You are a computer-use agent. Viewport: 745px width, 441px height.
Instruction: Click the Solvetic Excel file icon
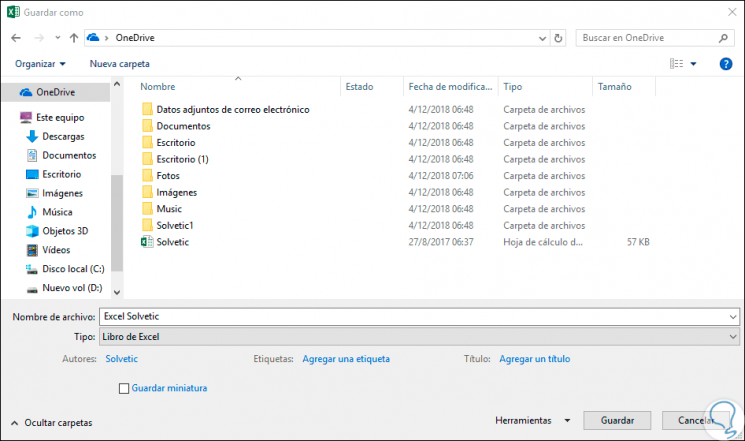[147, 242]
